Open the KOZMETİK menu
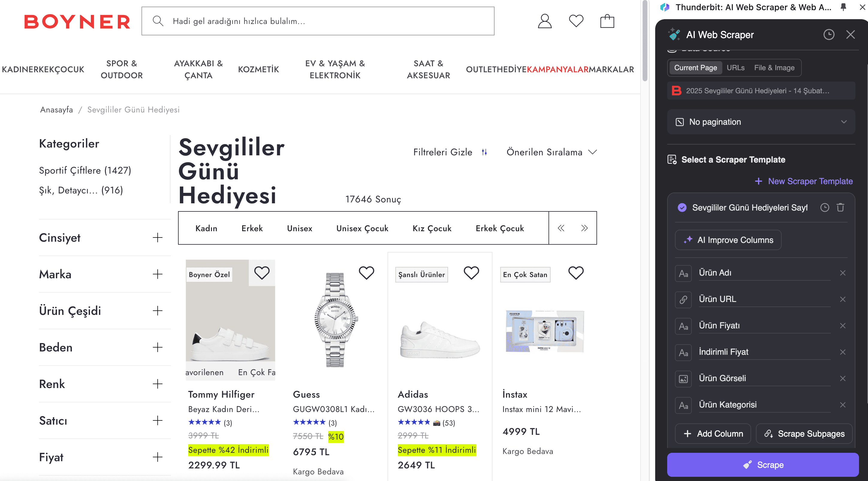Viewport: 868px width, 481px height. (258, 70)
